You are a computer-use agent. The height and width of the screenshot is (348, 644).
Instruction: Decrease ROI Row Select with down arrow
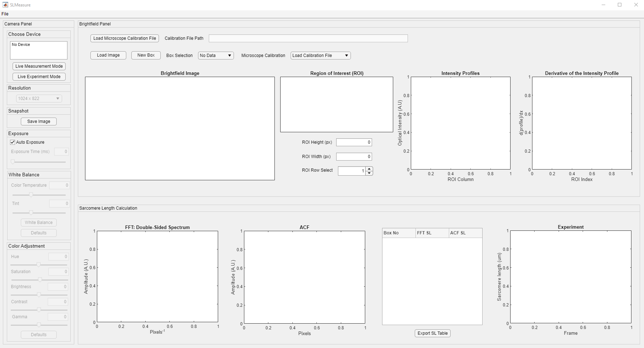369,173
